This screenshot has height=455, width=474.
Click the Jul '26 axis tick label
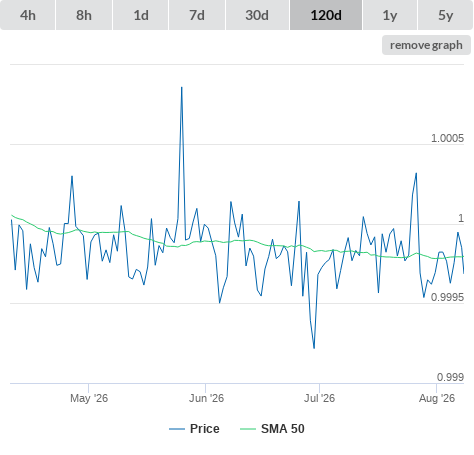tap(319, 398)
